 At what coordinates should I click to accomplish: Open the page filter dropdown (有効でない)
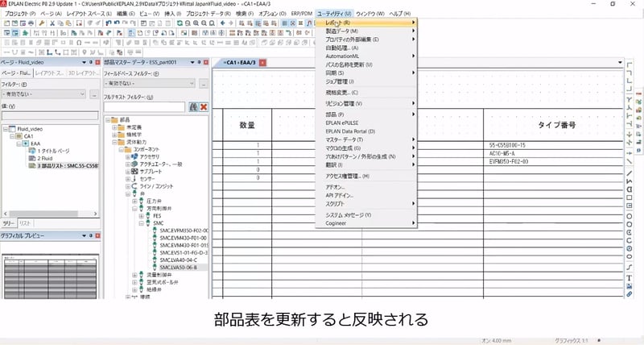click(43, 94)
